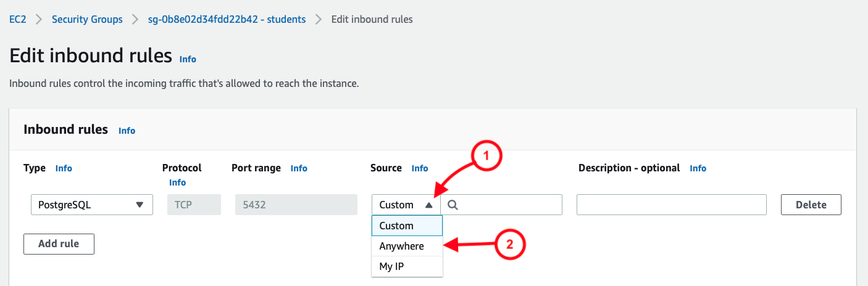Click the 5432 port range field

(x=296, y=205)
